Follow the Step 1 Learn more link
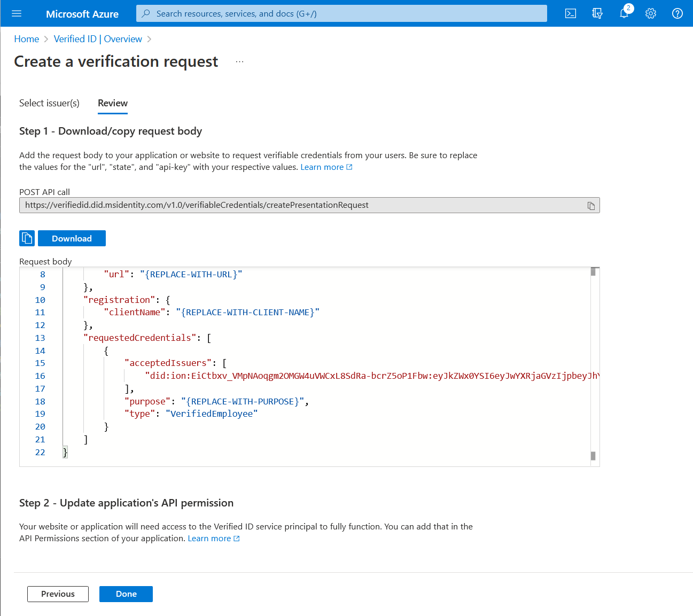The width and height of the screenshot is (693, 616). point(326,167)
